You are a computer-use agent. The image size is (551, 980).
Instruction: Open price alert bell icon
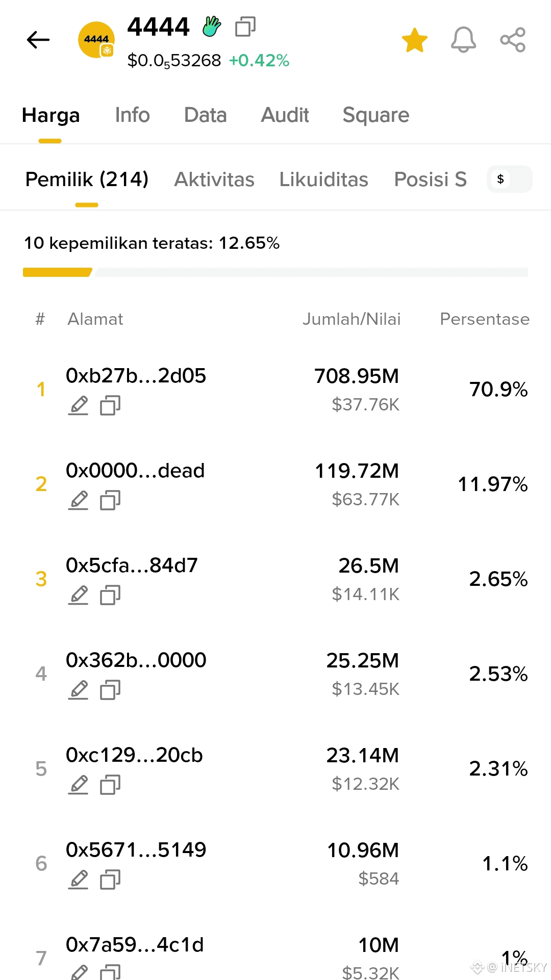point(463,40)
